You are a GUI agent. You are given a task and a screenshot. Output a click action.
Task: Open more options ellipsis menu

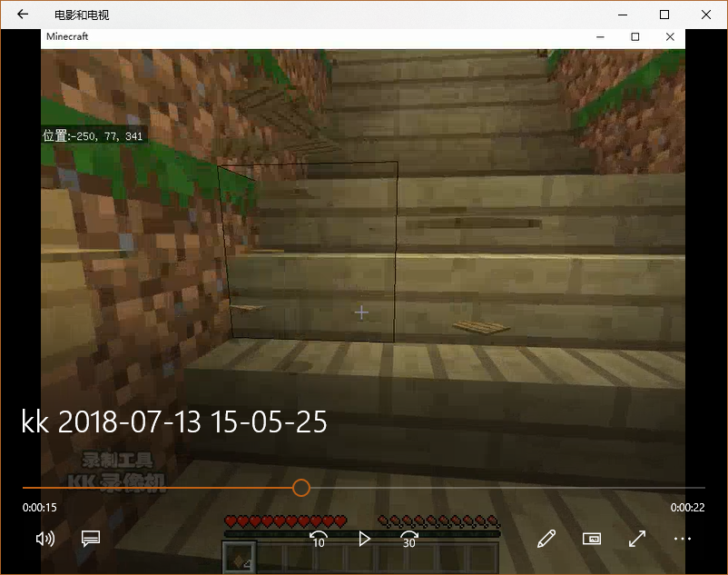683,539
